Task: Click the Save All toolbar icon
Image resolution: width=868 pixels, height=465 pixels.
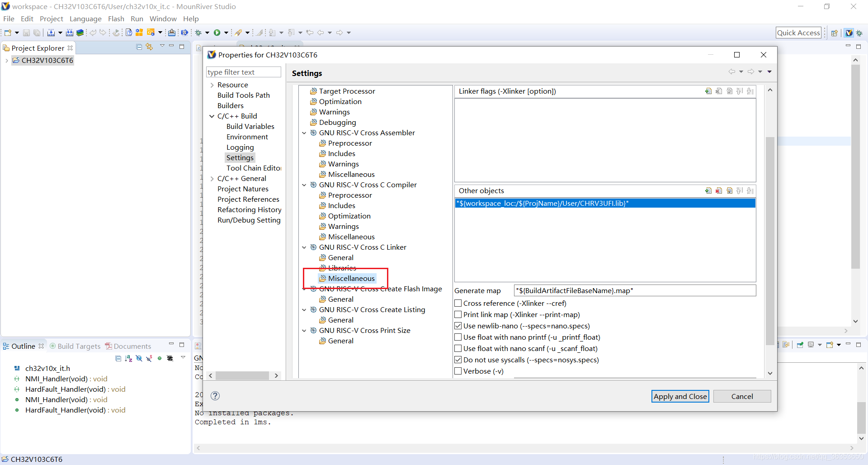Action: pyautogui.click(x=37, y=33)
